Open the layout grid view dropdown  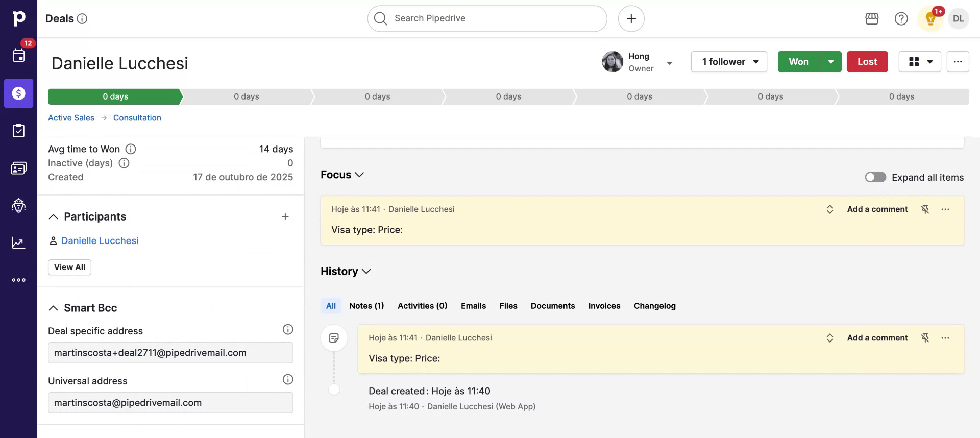pos(920,62)
